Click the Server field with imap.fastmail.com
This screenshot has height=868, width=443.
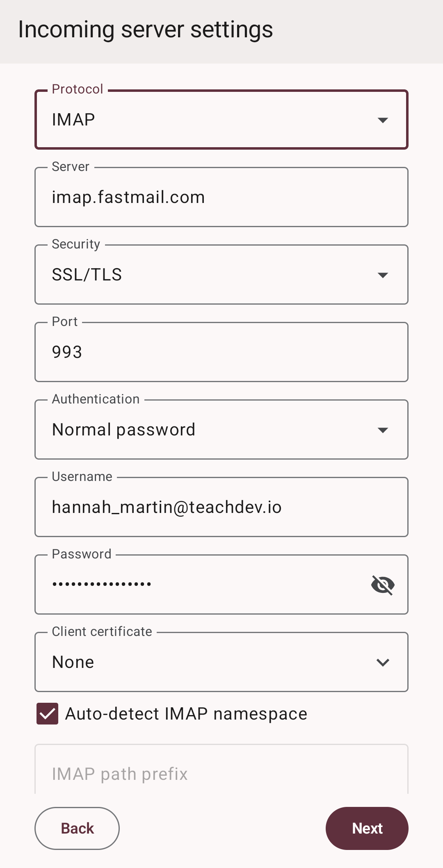click(221, 197)
